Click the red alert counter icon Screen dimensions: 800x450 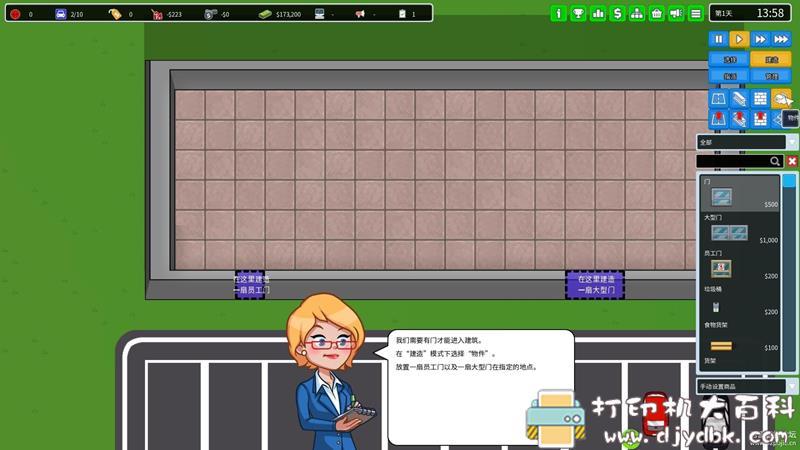15,14
